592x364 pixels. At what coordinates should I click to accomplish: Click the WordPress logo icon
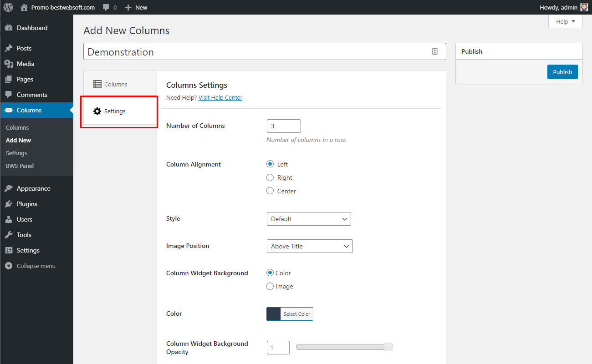[8, 7]
